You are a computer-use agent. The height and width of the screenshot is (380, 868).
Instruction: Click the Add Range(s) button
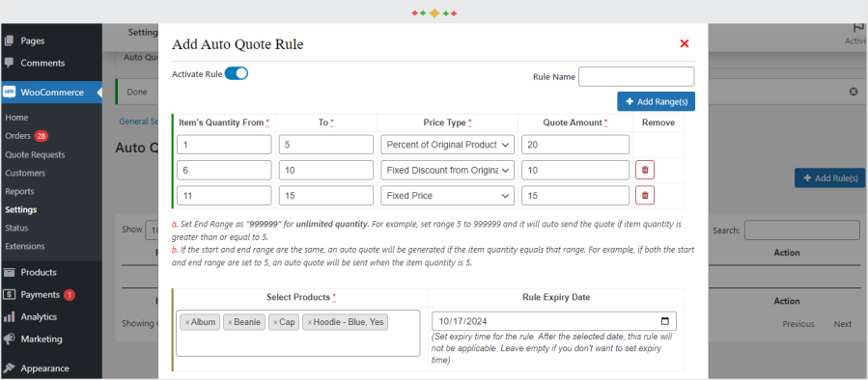coord(656,101)
